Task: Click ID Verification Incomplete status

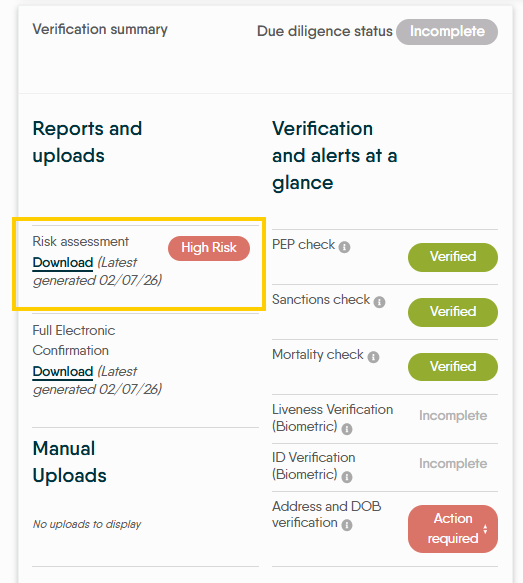Action: (453, 464)
